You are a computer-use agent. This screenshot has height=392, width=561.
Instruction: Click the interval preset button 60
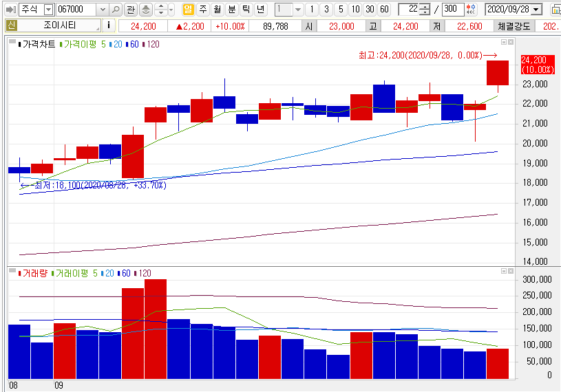click(384, 10)
